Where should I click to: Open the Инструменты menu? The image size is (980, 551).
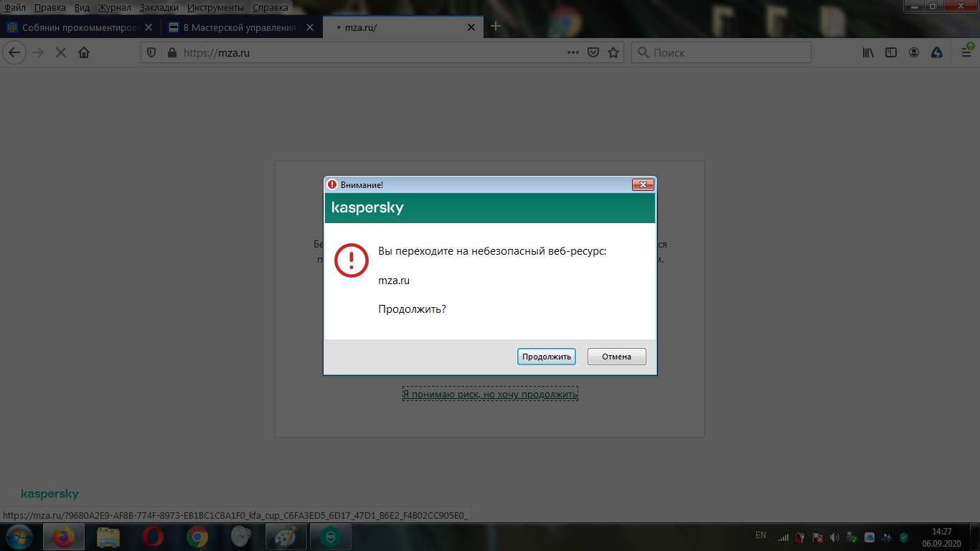pos(216,8)
